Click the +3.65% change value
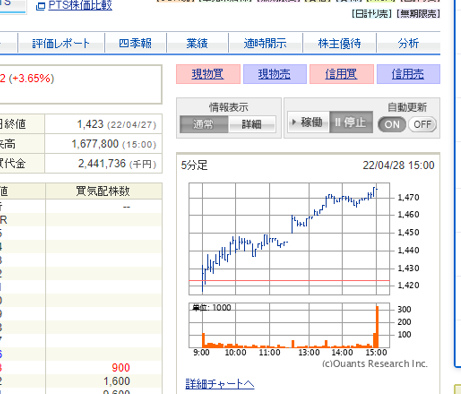The width and height of the screenshot is (461, 394). 32,78
